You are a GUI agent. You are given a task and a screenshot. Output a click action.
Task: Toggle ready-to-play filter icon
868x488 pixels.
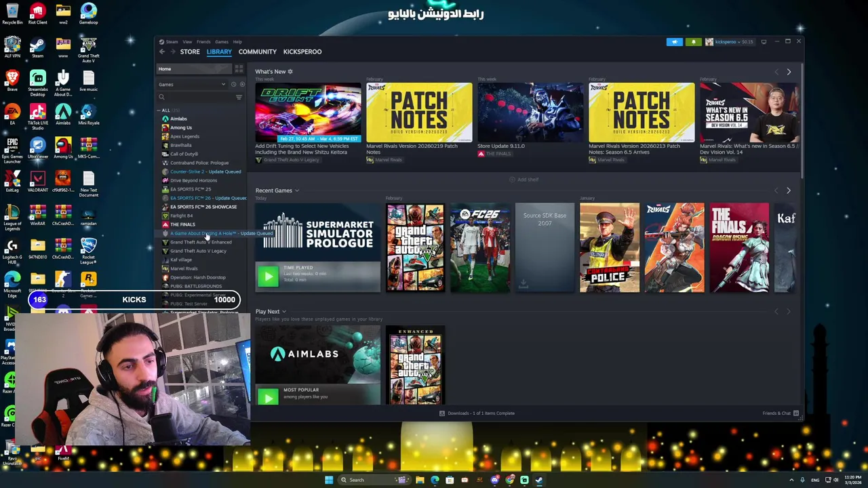[242, 85]
